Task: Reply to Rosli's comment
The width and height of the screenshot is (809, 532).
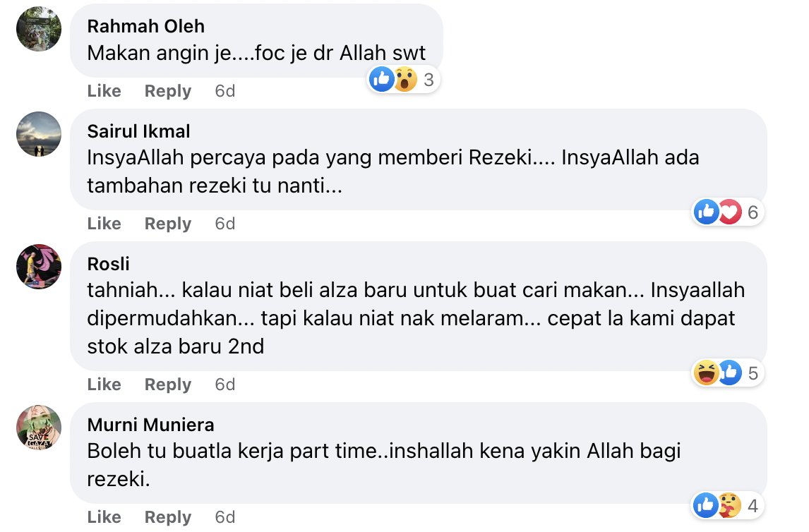Action: (168, 385)
